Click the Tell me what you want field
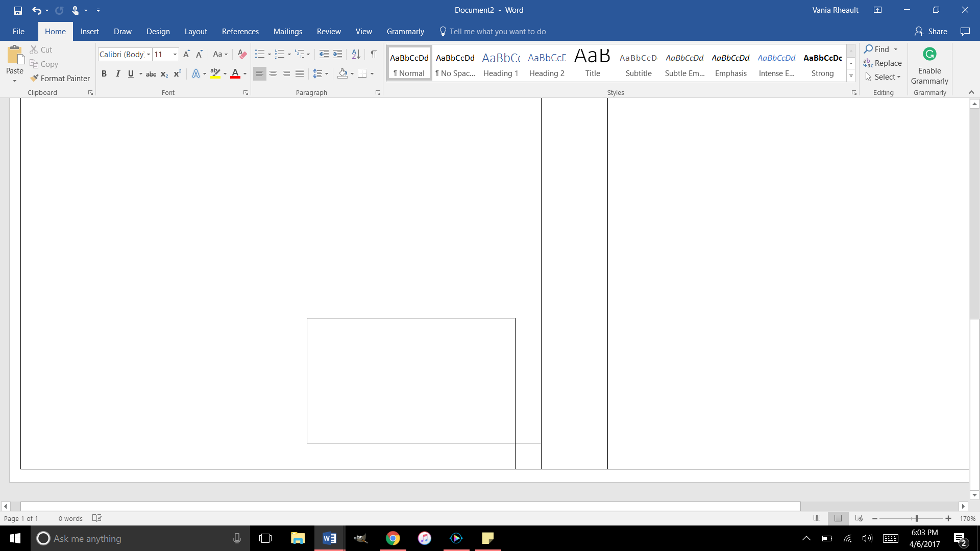 click(x=493, y=32)
